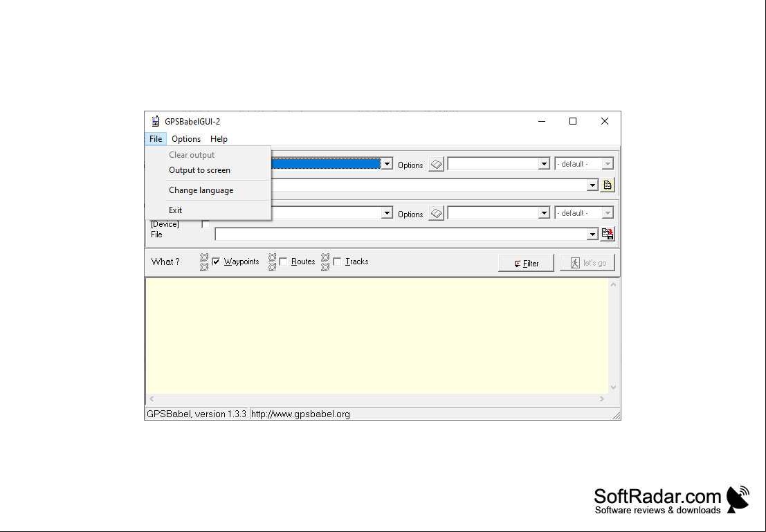Expand the highlighted input format dropdown arrow
This screenshot has width=766, height=532.
click(387, 164)
